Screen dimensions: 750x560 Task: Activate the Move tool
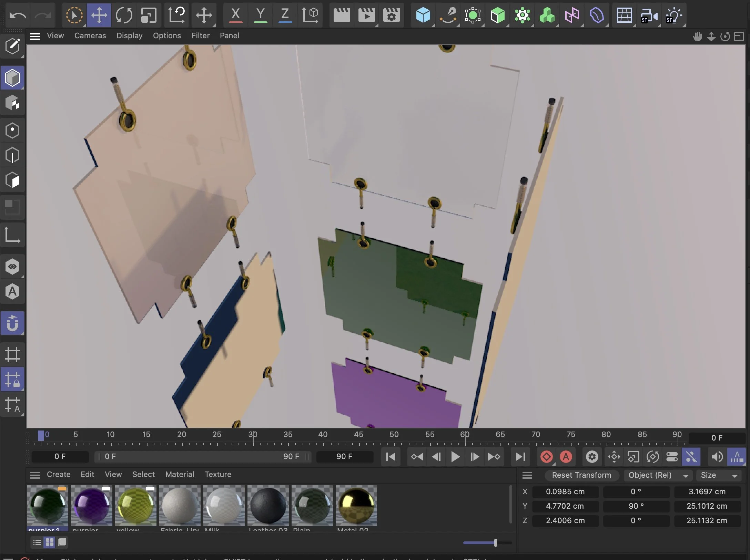[x=99, y=15]
